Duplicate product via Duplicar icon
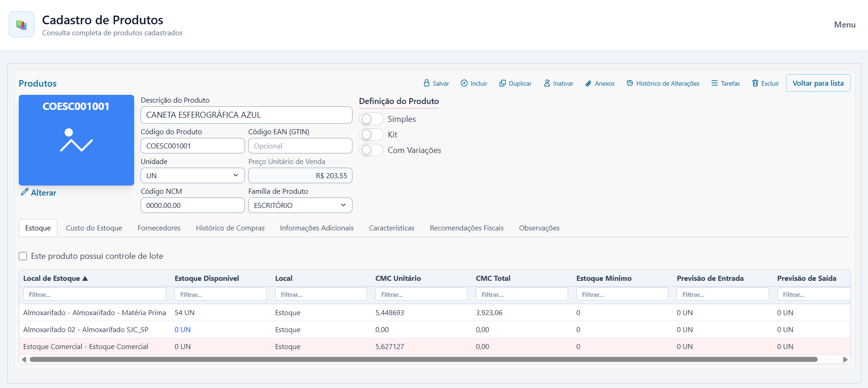 (x=503, y=83)
